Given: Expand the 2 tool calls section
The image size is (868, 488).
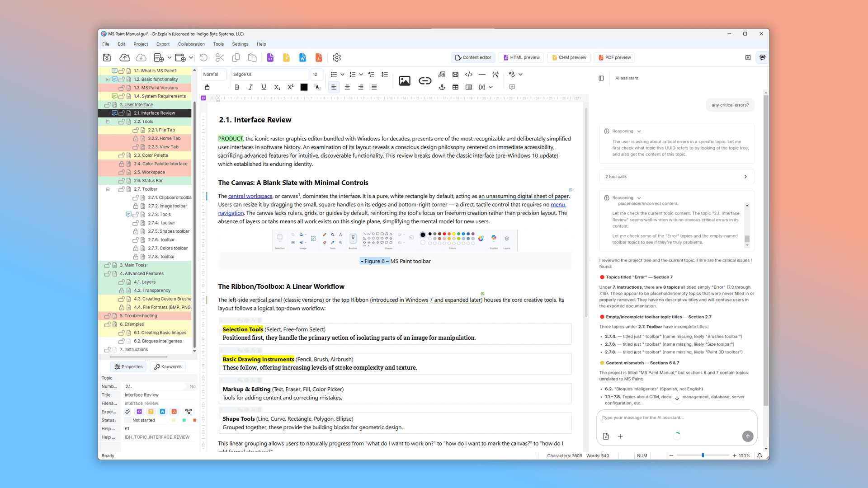Looking at the screenshot, I should tap(676, 177).
